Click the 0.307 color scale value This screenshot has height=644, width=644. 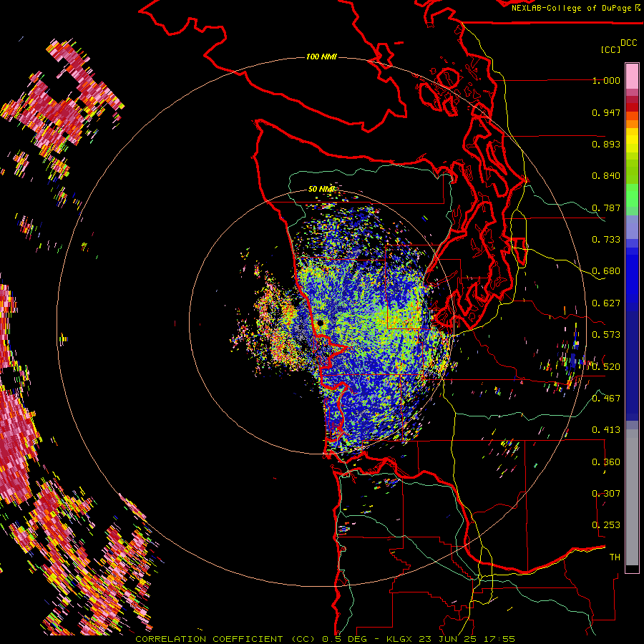click(606, 494)
